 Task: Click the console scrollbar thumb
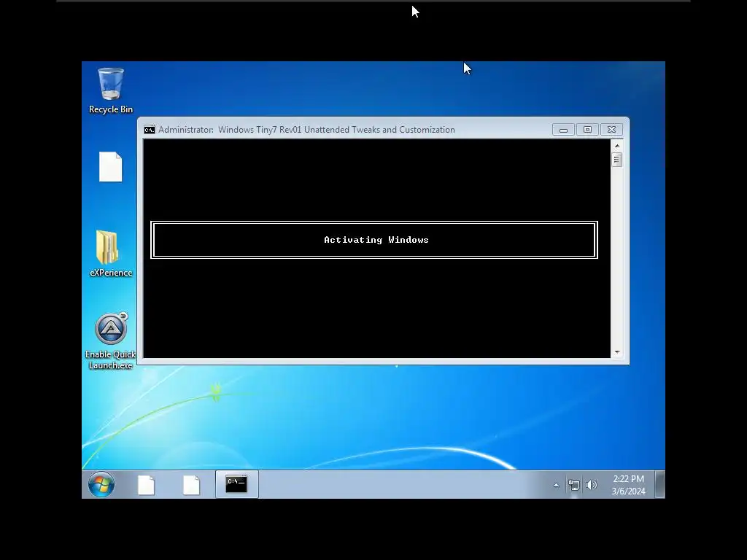(617, 160)
